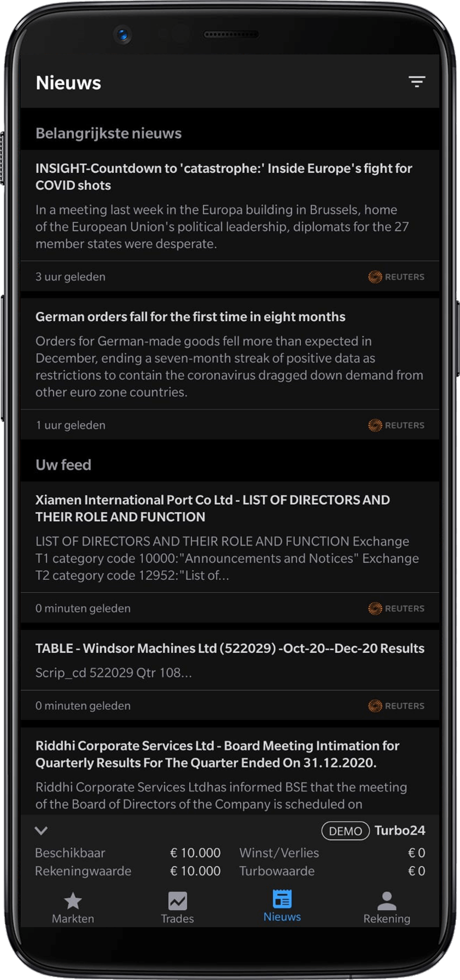Open Xiamen International Port directors article
460x980 pixels.
pyautogui.click(x=213, y=509)
